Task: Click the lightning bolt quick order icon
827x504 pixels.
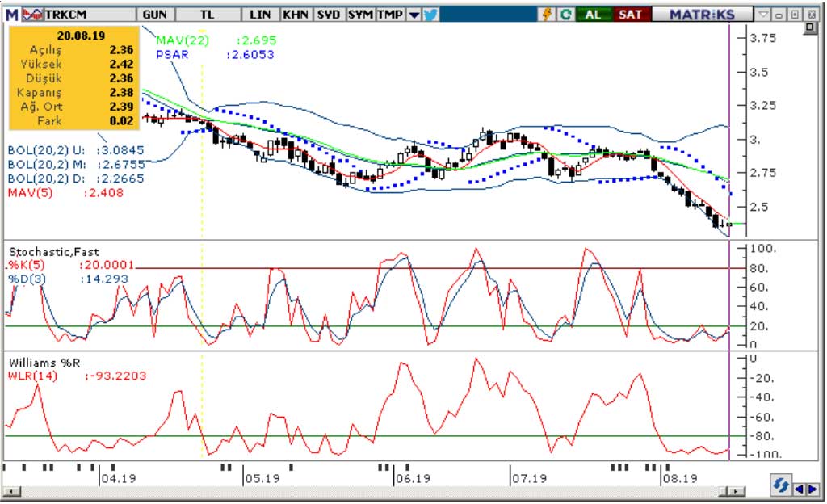Action: [547, 15]
